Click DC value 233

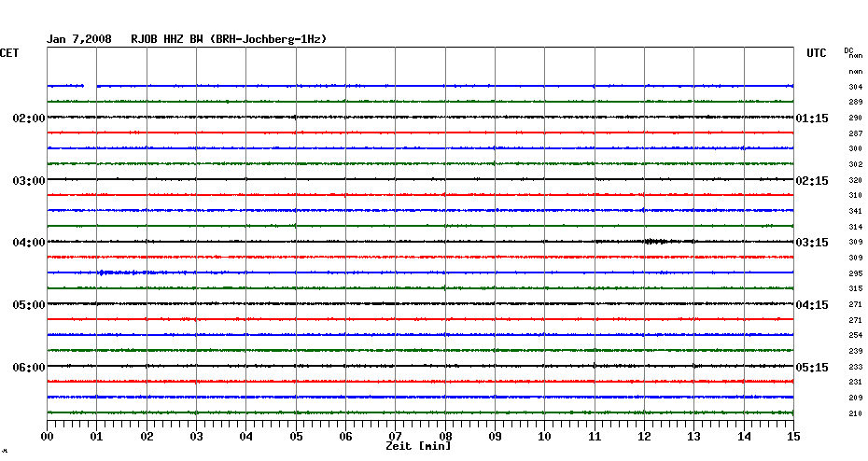point(855,367)
